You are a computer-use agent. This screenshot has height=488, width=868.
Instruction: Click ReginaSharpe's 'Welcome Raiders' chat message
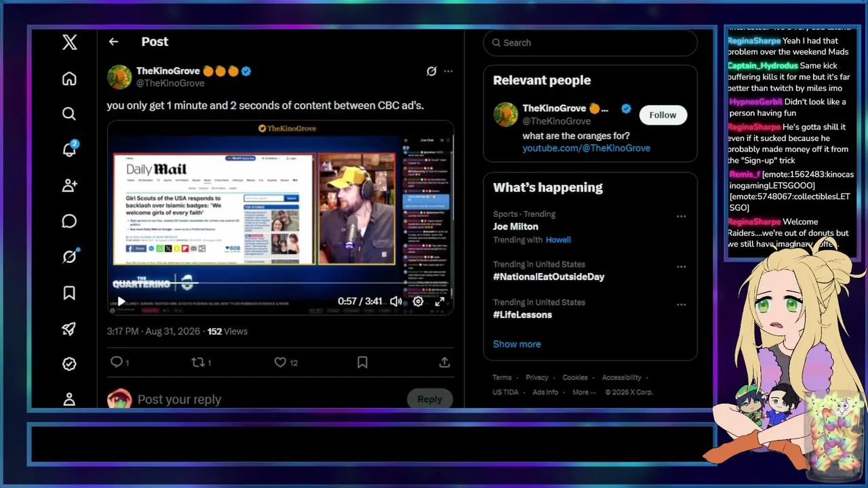[x=789, y=232]
